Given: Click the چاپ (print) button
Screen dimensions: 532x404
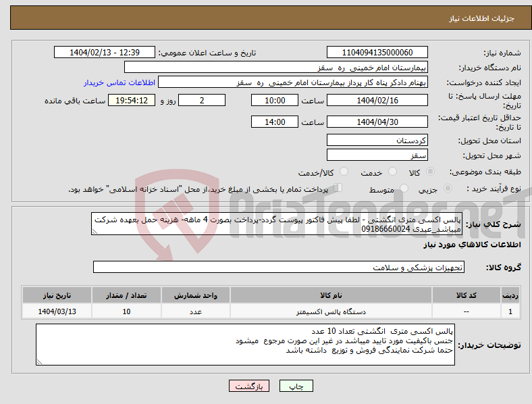Looking at the screenshot, I should 296,386.
